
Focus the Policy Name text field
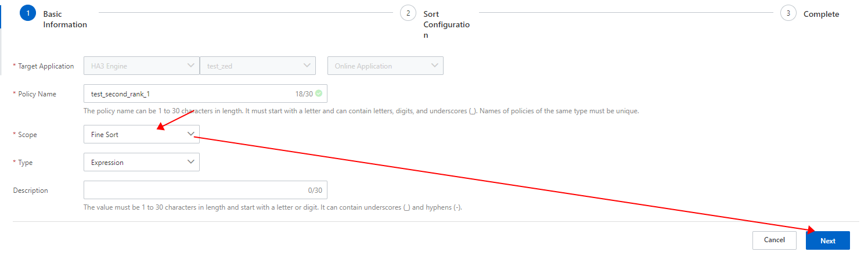click(x=186, y=94)
